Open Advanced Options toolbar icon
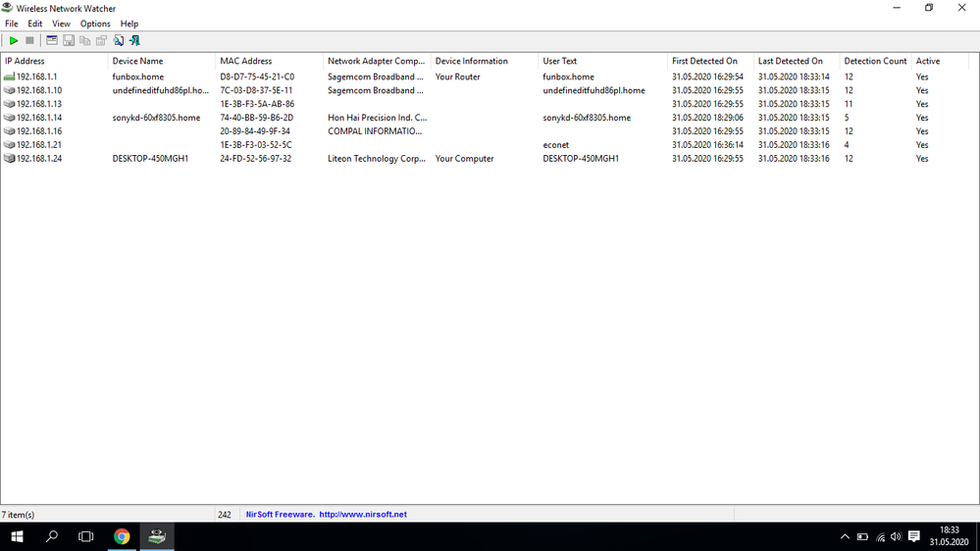The width and height of the screenshot is (980, 551). [52, 40]
